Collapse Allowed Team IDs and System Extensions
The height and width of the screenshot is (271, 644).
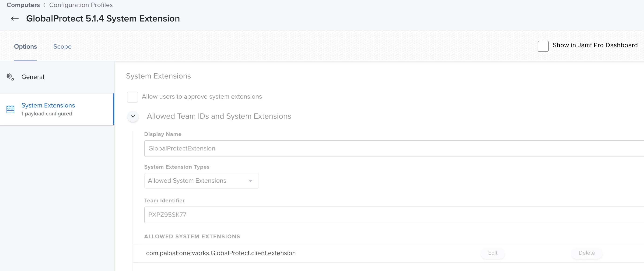tap(133, 116)
